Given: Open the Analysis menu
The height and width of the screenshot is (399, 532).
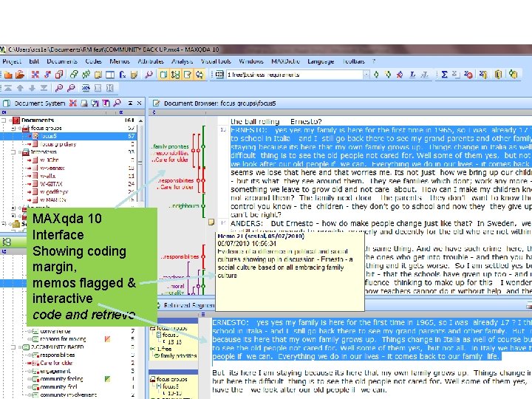Looking at the screenshot, I should click(182, 61).
